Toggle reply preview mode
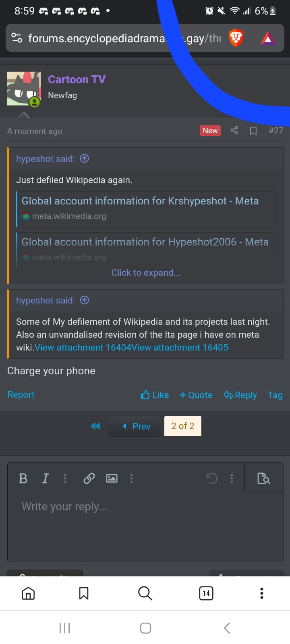Image resolution: width=290 pixels, height=644 pixels. pos(263,478)
